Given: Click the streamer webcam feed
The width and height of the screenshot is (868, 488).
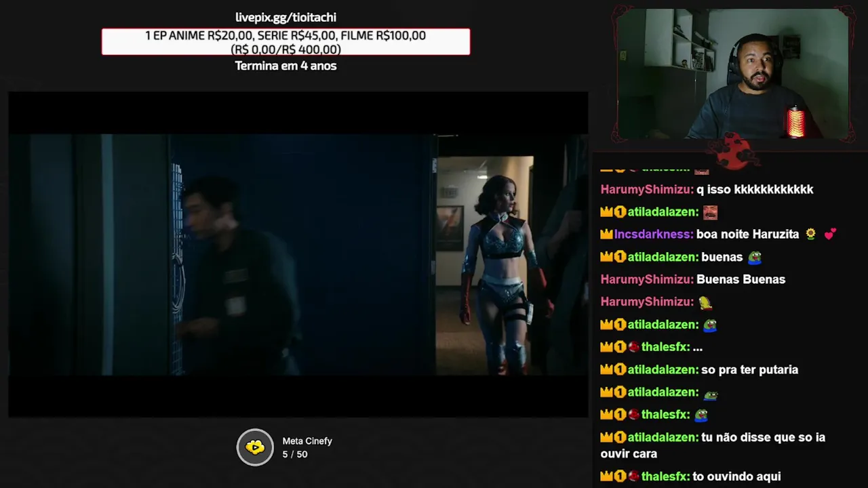Looking at the screenshot, I should (x=733, y=74).
